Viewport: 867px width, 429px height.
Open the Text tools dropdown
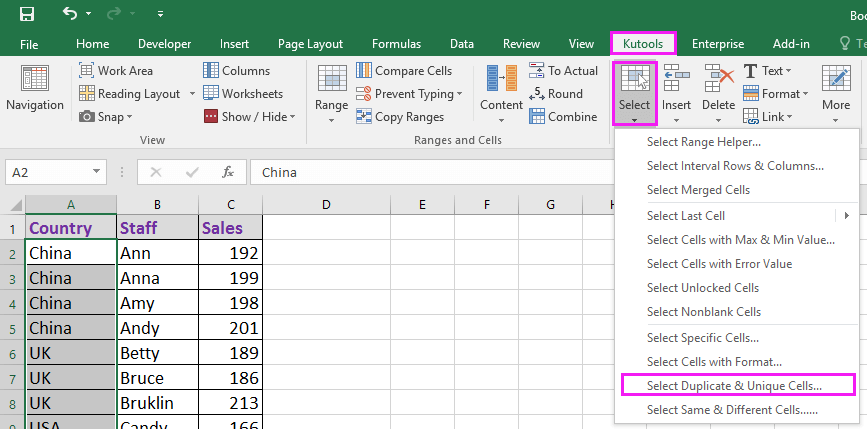click(768, 70)
